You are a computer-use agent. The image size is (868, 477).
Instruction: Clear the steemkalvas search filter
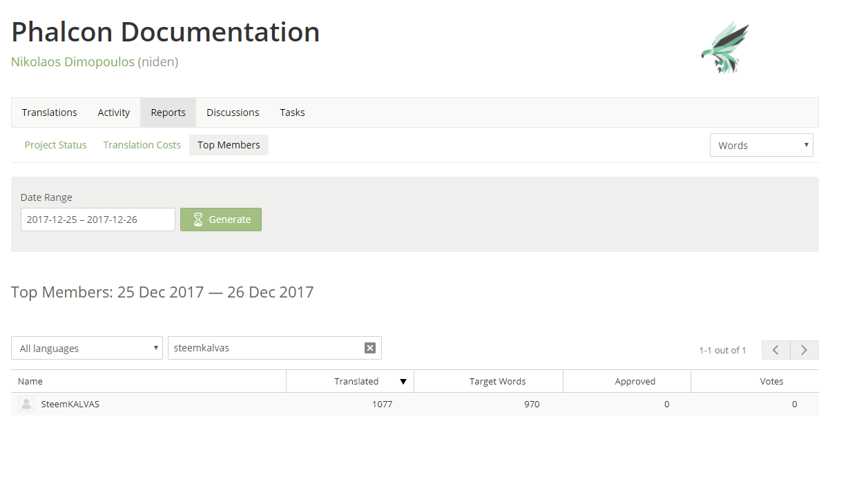(x=370, y=348)
